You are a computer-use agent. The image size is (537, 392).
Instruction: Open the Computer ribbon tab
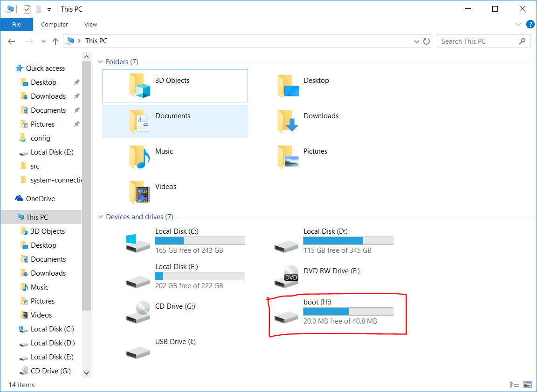coord(55,24)
